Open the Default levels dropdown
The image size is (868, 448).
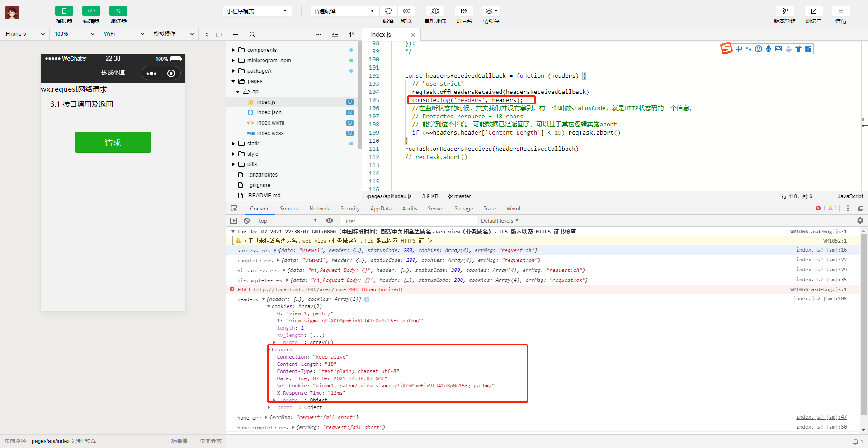click(x=500, y=221)
